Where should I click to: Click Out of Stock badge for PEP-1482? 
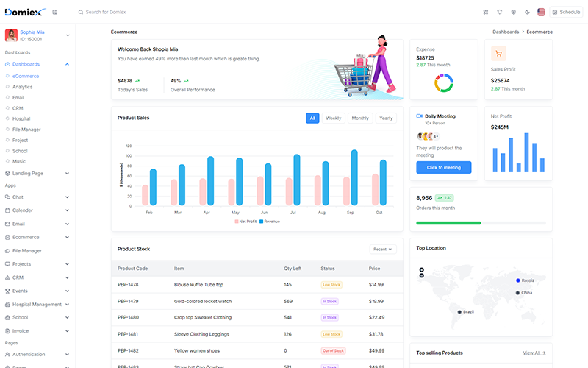(x=334, y=351)
